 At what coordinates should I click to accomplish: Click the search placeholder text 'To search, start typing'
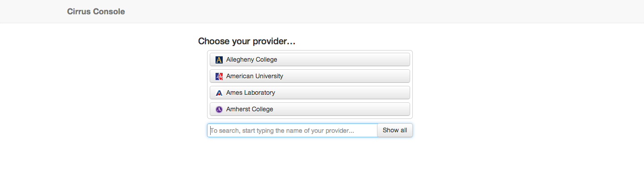[242, 131]
